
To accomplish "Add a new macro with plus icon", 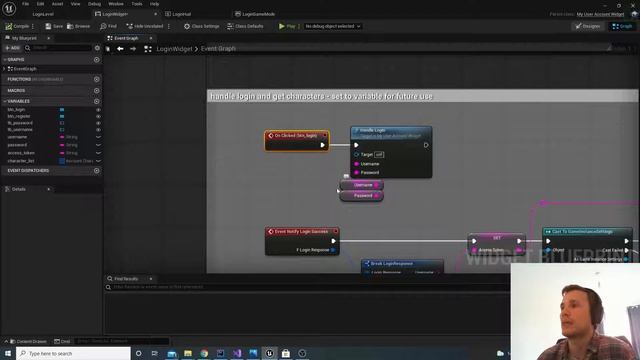I will (x=97, y=91).
